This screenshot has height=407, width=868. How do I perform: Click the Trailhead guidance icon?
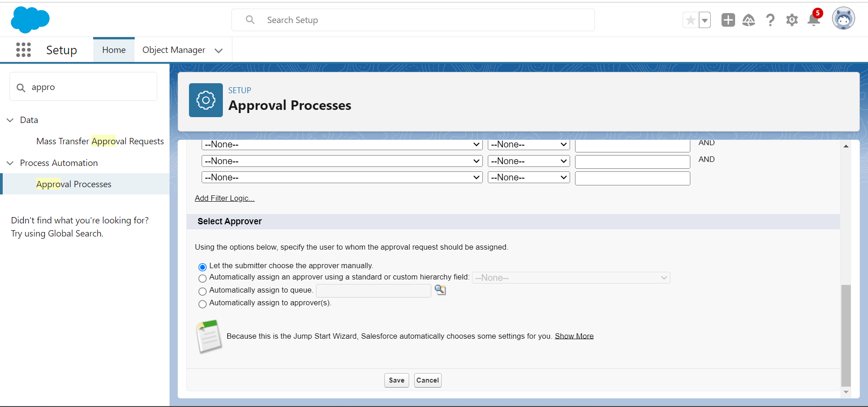tap(749, 20)
